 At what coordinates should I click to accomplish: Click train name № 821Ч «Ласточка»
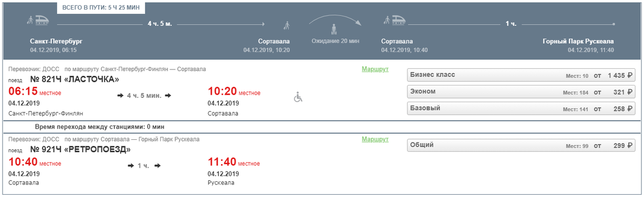[75, 79]
